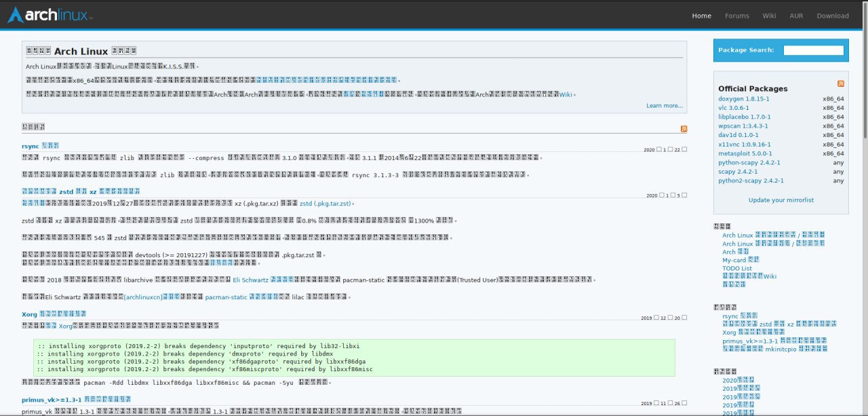Open the doxygen 1.8.15-1 package
The width and height of the screenshot is (868, 416).
coord(744,99)
